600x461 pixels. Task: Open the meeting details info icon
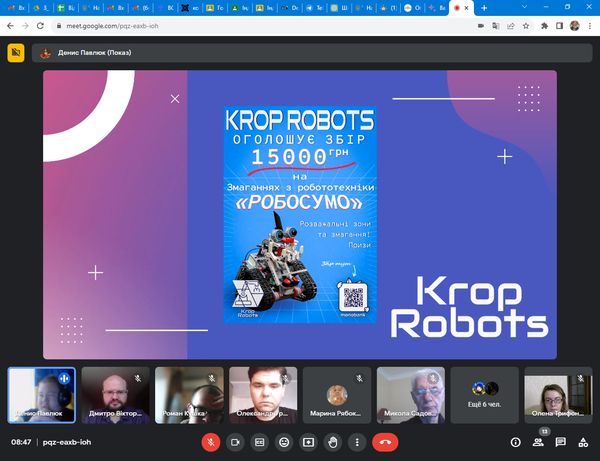516,441
